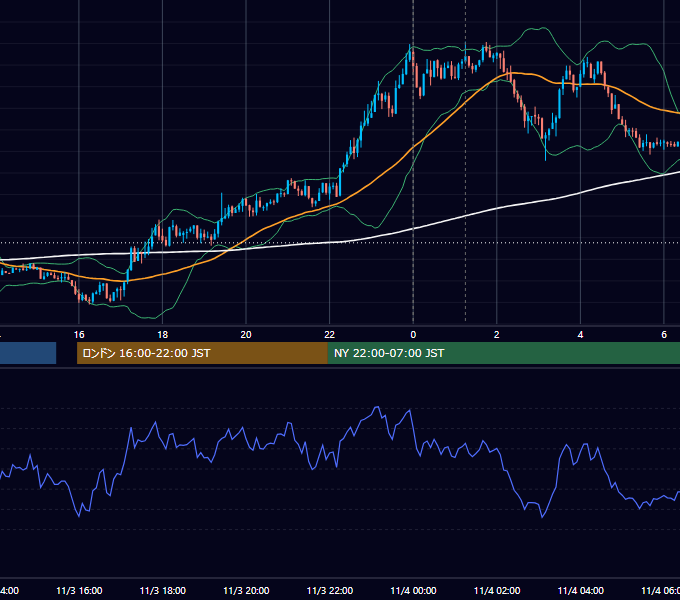Click the '11/3 18:00' indicator axis label
680x600 pixels.
pyautogui.click(x=163, y=590)
